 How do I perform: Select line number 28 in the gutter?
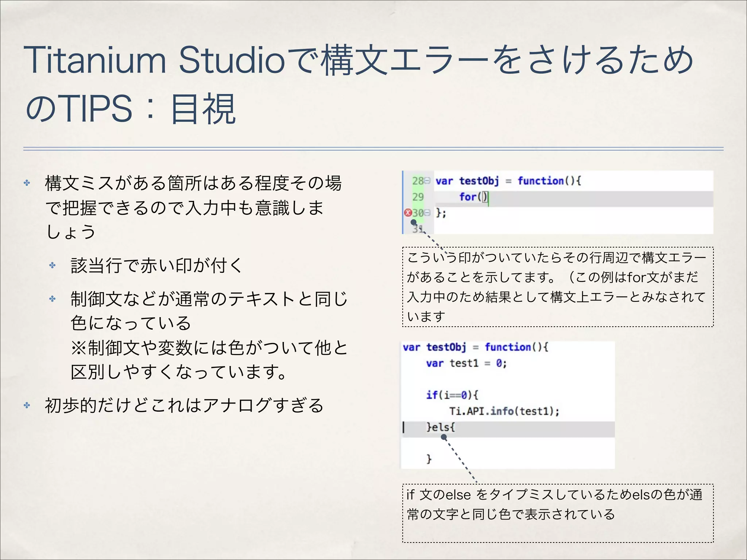click(418, 181)
